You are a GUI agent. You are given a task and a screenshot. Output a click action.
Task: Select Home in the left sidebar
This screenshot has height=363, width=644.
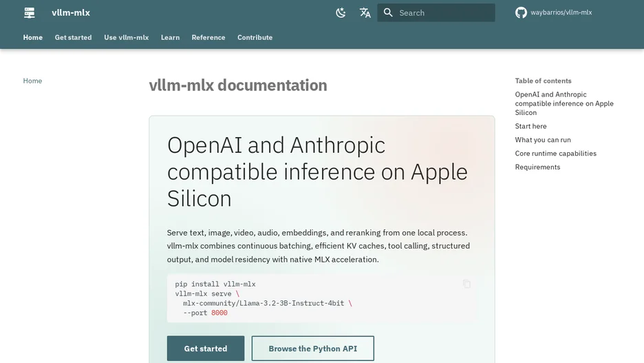pyautogui.click(x=32, y=81)
